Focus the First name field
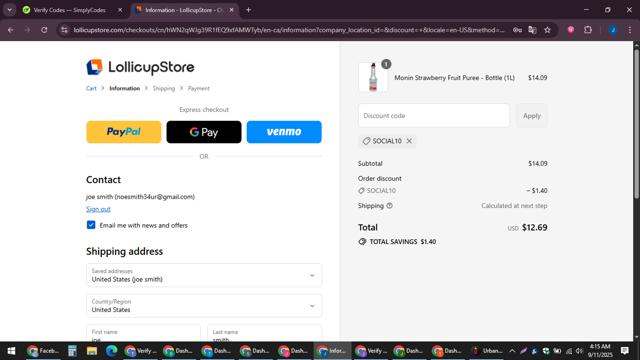640x360 pixels. tap(143, 333)
